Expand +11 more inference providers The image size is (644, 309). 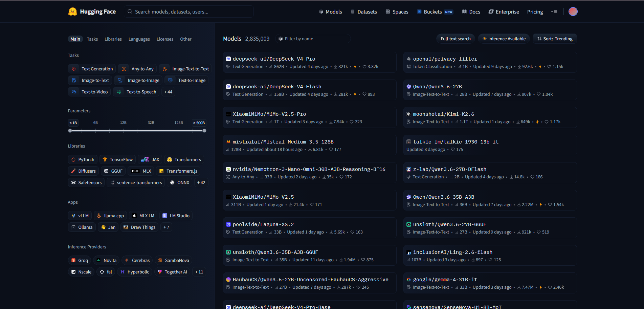pos(199,272)
